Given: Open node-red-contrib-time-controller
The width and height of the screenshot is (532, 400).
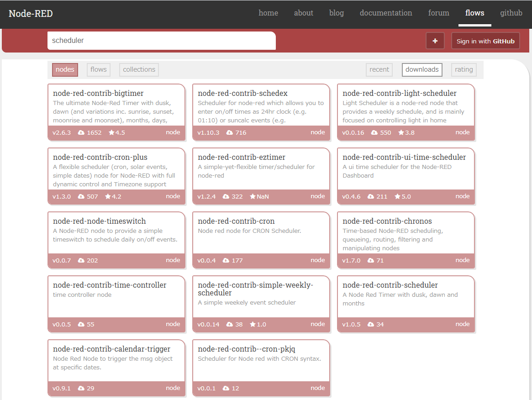Looking at the screenshot, I should click(110, 285).
